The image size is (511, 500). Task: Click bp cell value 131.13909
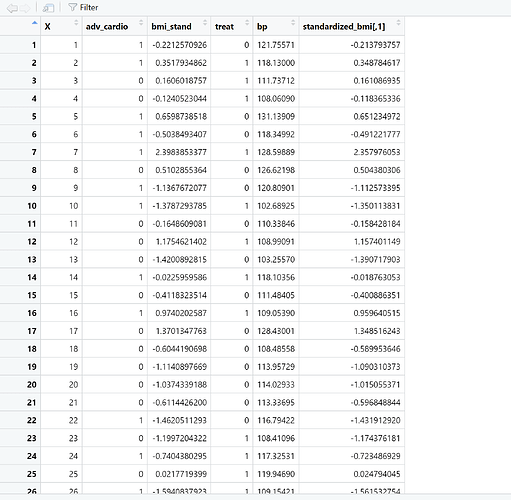tap(276, 117)
